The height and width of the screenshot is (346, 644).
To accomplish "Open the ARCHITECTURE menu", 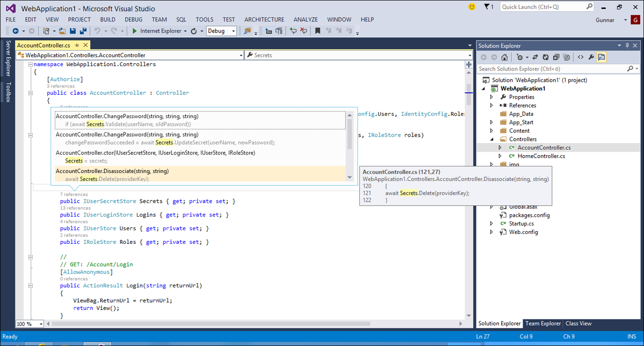I will (264, 19).
